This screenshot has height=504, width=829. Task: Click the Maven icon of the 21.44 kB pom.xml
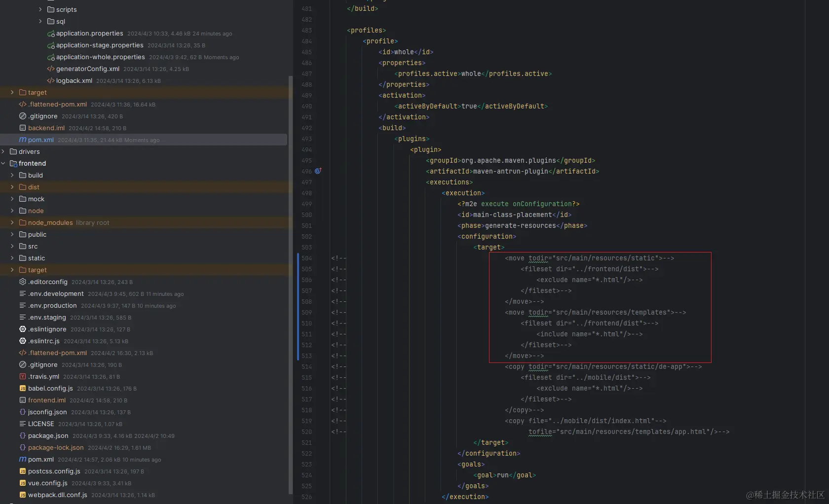click(x=23, y=140)
